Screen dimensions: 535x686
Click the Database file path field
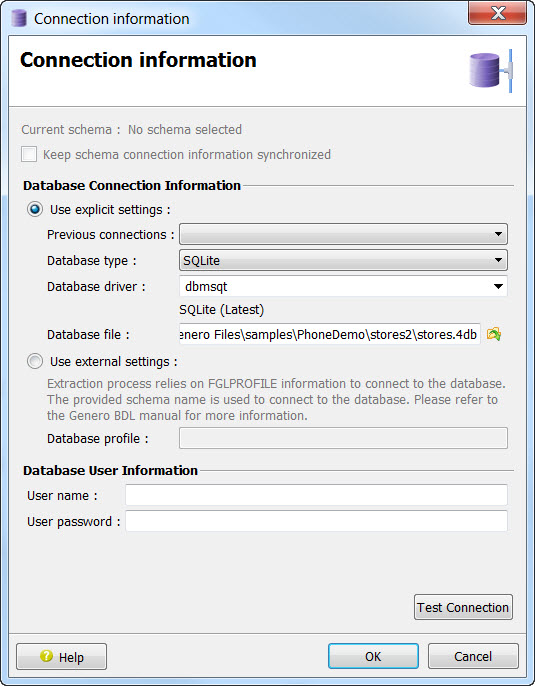(330, 334)
